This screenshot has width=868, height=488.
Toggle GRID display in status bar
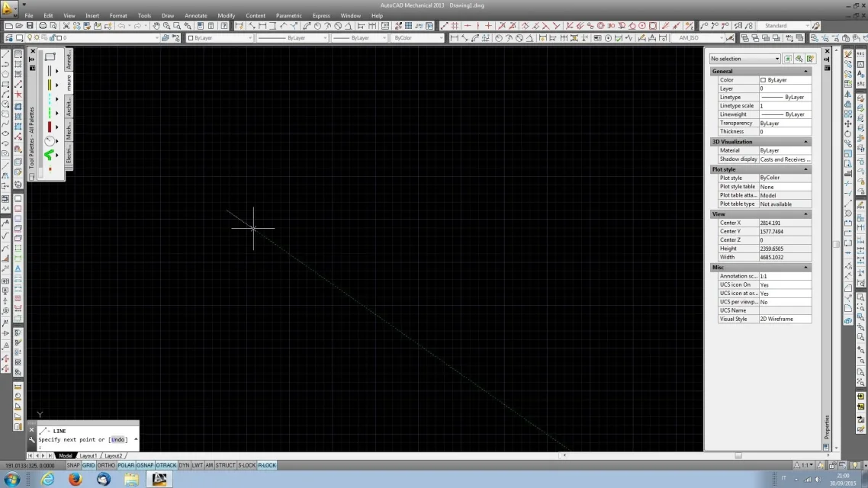(x=88, y=465)
